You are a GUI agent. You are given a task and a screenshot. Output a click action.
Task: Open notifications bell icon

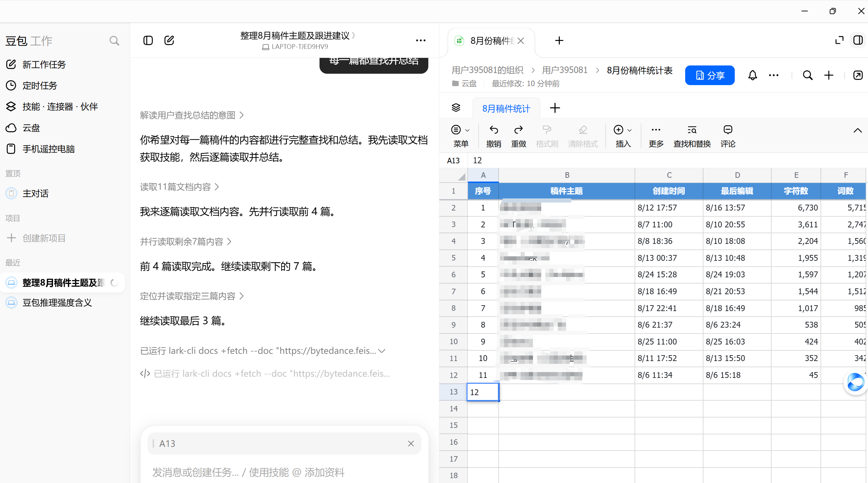pos(753,75)
